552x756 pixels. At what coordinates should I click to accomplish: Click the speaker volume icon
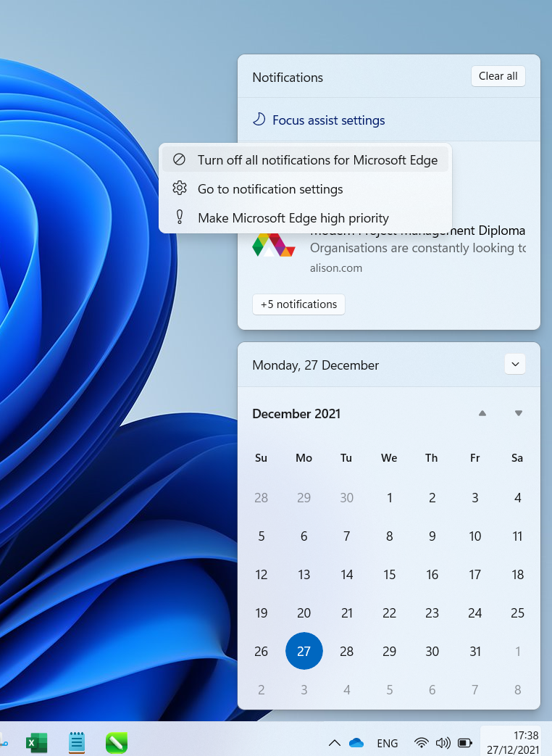[443, 743]
